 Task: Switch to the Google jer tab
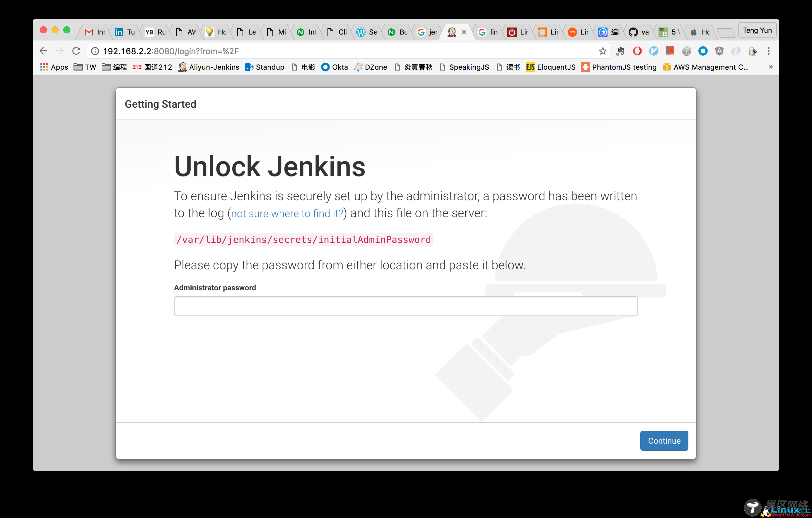427,32
